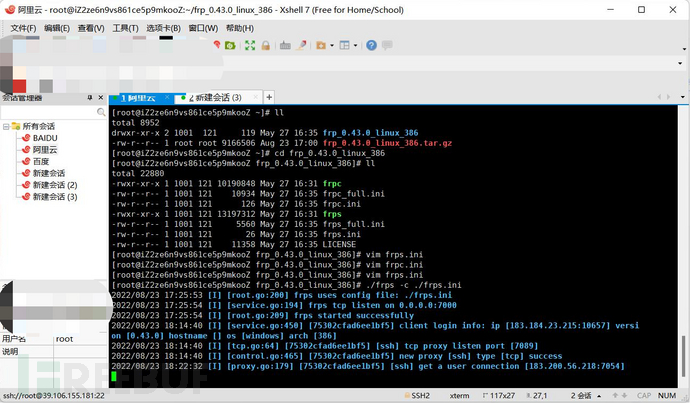Click the 说明 property row label
Viewport: 690px width, 403px height.
tap(10, 352)
